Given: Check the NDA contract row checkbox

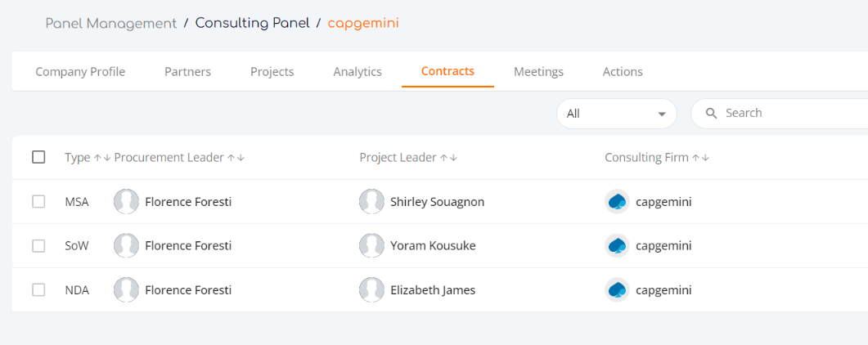Looking at the screenshot, I should 38,289.
